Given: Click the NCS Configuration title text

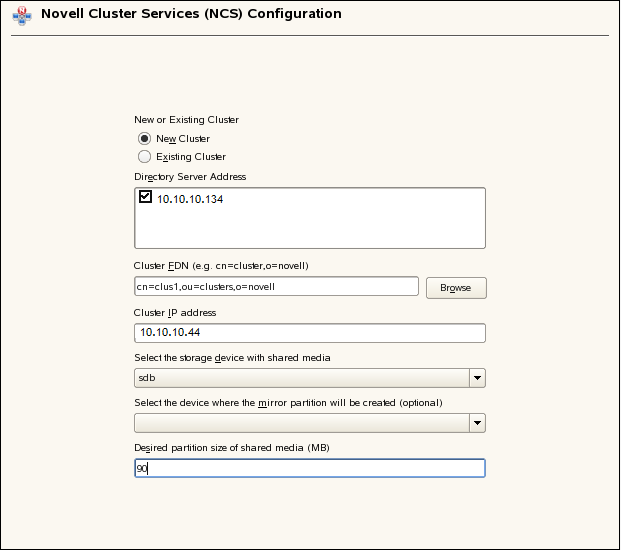Looking at the screenshot, I should 191,14.
